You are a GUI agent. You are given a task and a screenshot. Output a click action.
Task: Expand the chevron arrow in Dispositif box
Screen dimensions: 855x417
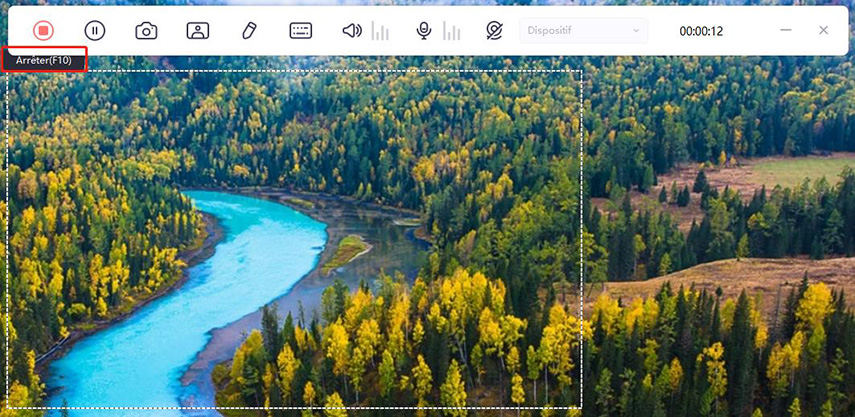point(635,31)
